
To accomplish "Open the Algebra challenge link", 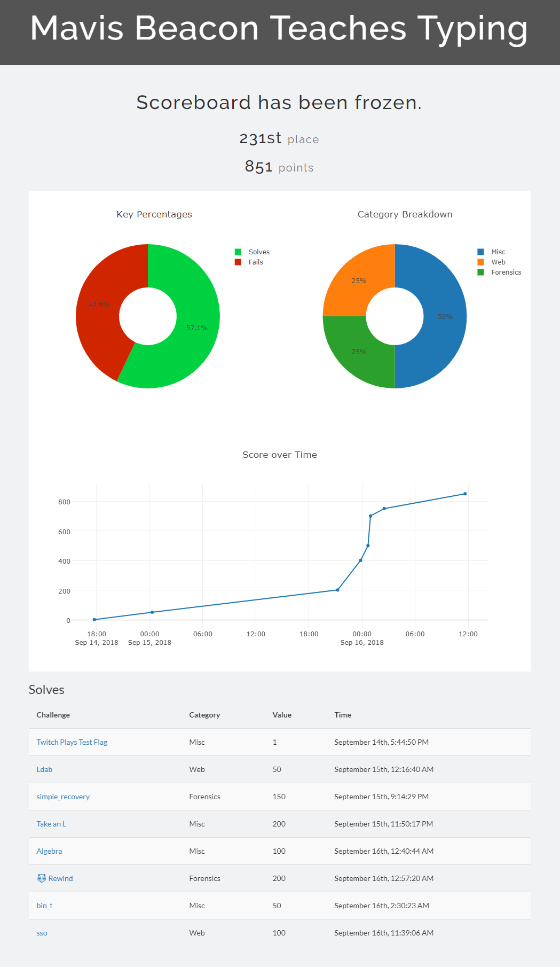I will pyautogui.click(x=49, y=851).
